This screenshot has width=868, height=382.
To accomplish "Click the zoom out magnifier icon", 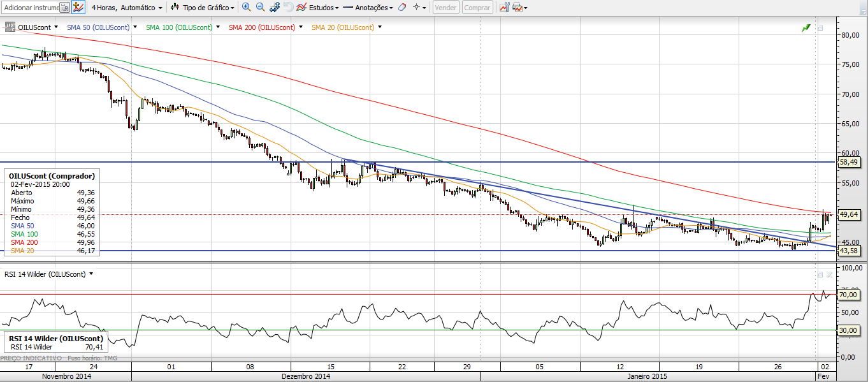I will coord(261,8).
